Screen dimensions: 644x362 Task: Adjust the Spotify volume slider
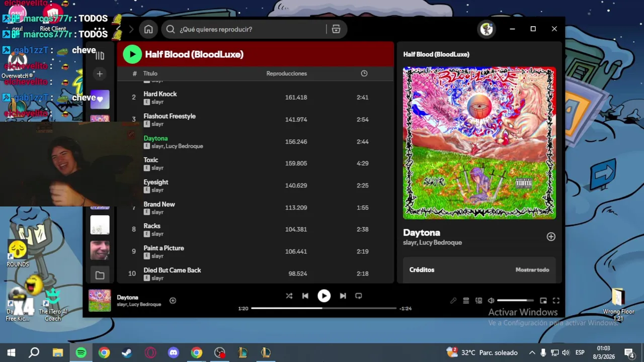click(515, 301)
